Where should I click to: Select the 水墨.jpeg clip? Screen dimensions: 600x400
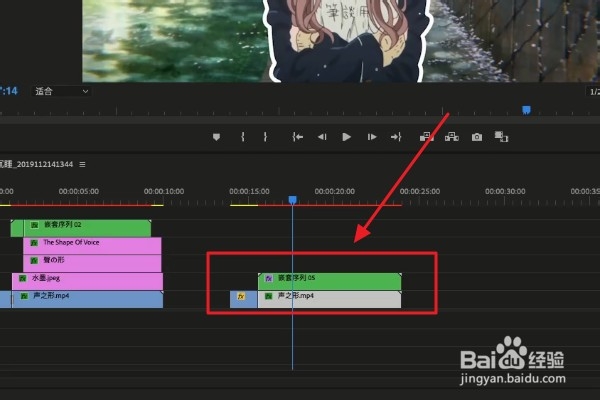pyautogui.click(x=87, y=281)
